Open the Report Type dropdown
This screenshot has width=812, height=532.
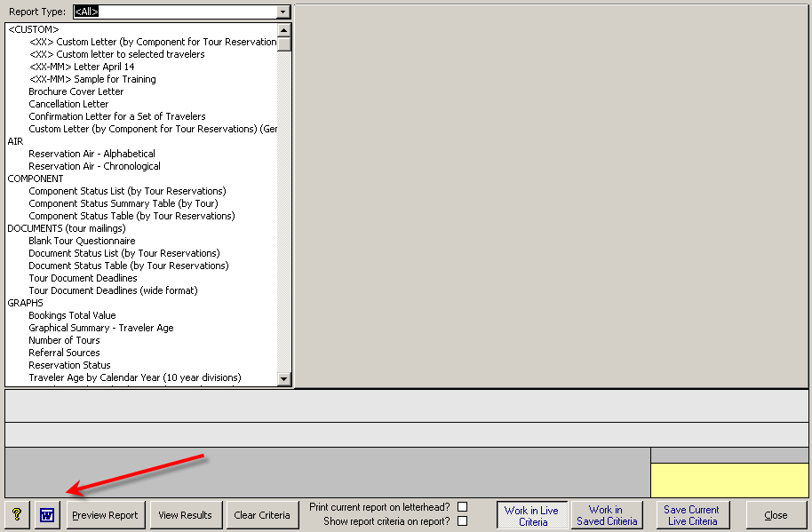283,12
